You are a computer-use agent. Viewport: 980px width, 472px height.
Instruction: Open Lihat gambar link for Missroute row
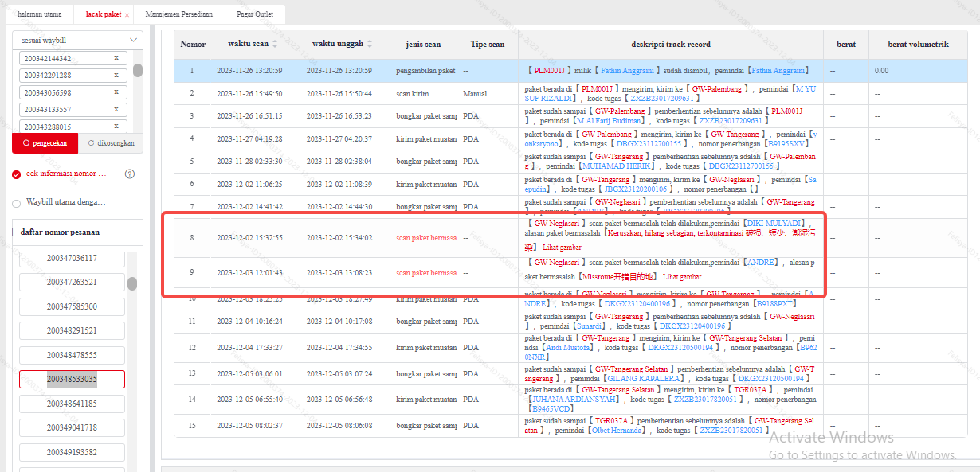point(682,276)
